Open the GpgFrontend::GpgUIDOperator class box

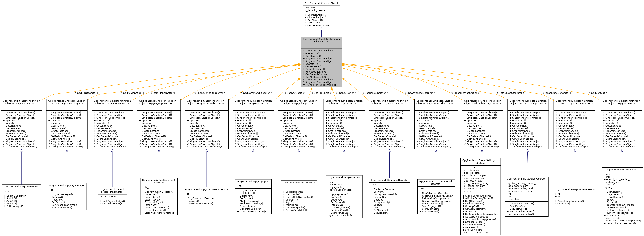22,197
